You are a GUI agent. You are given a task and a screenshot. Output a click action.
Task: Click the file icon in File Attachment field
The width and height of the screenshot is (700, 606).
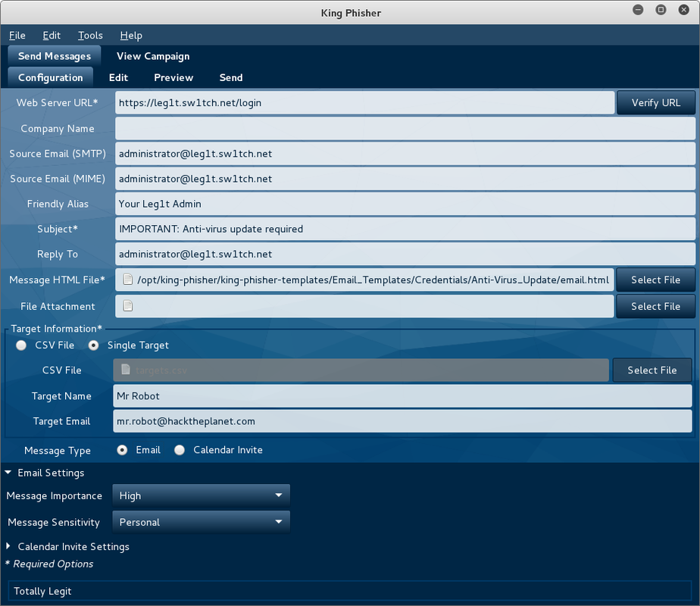click(128, 306)
